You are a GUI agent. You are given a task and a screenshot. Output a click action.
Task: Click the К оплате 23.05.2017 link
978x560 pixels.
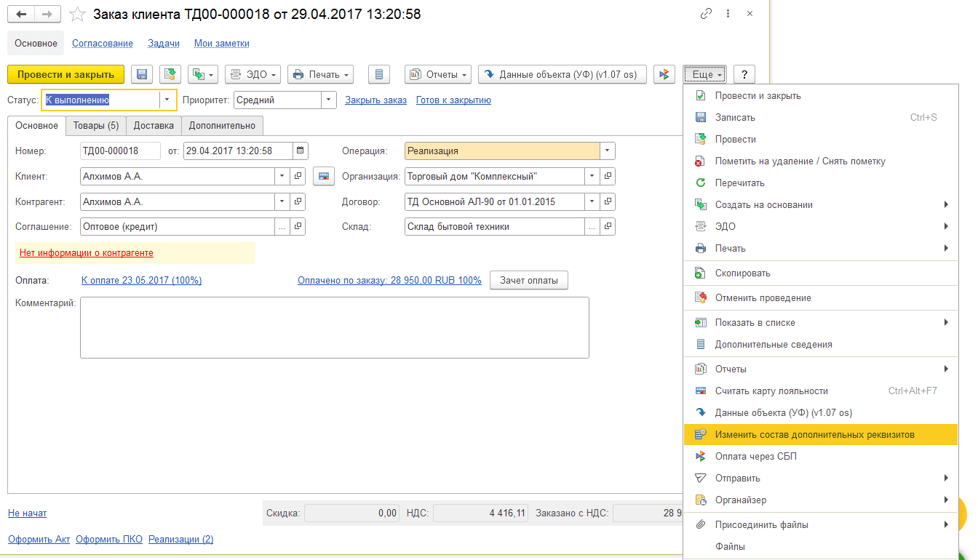pyautogui.click(x=142, y=280)
